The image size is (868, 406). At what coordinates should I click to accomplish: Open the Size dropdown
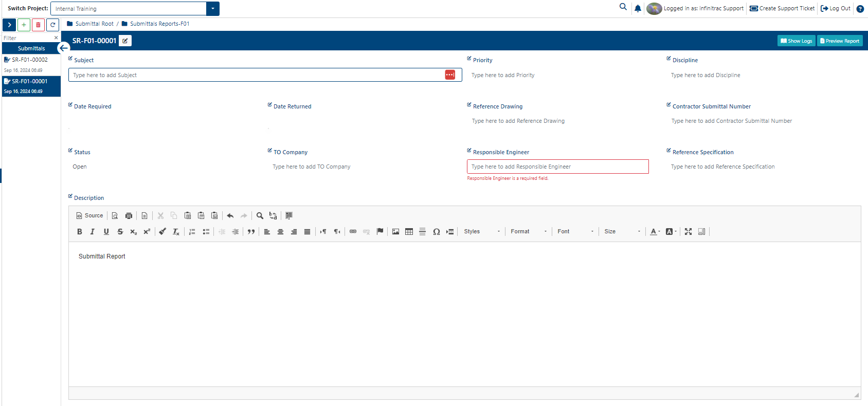(622, 232)
